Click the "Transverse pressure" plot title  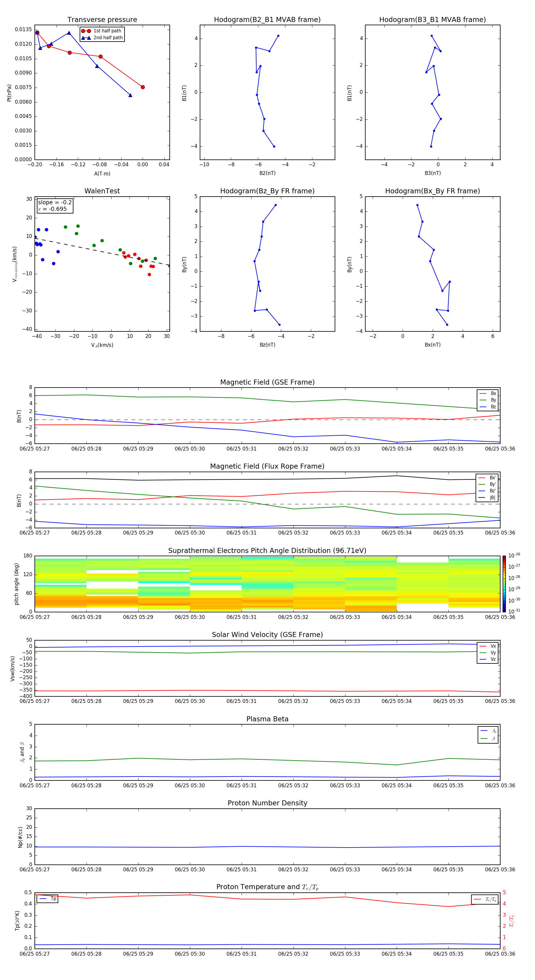(x=102, y=20)
